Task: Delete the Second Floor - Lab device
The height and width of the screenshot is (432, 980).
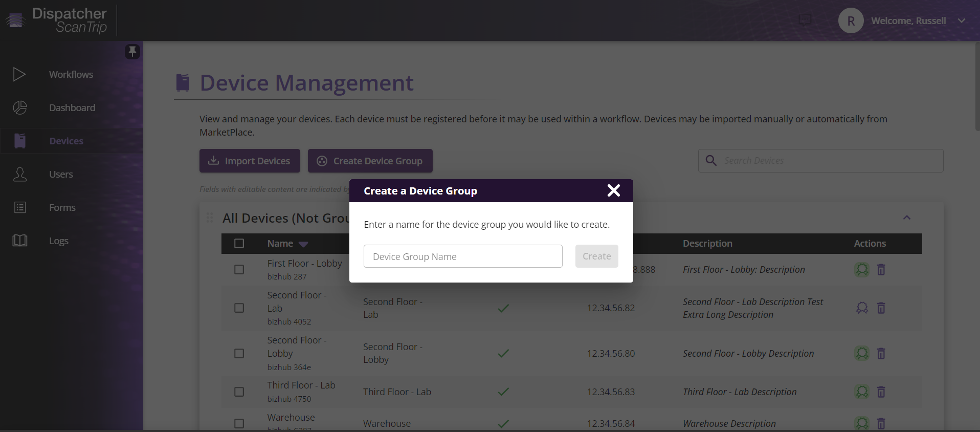Action: tap(881, 308)
